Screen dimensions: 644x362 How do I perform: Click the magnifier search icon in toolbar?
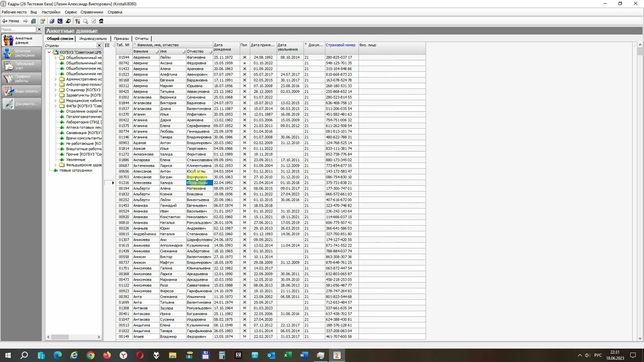click(x=86, y=21)
